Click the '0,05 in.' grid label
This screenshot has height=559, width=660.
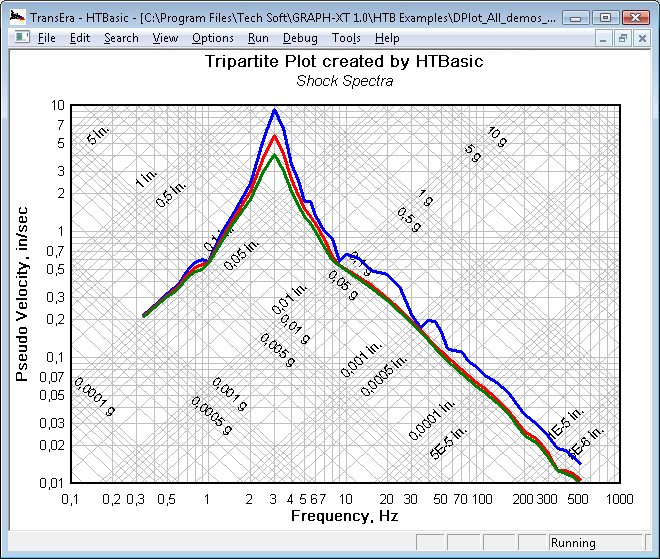click(241, 255)
